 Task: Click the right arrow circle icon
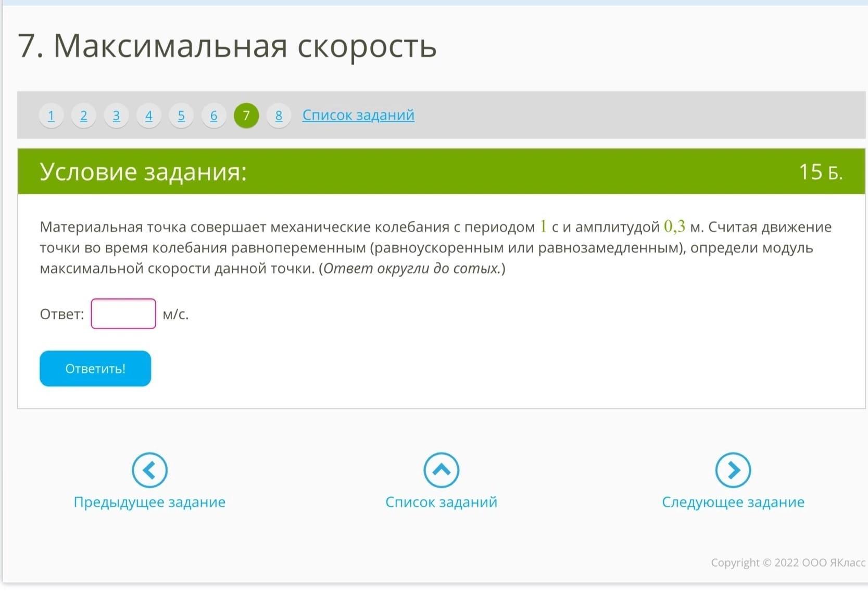click(733, 470)
